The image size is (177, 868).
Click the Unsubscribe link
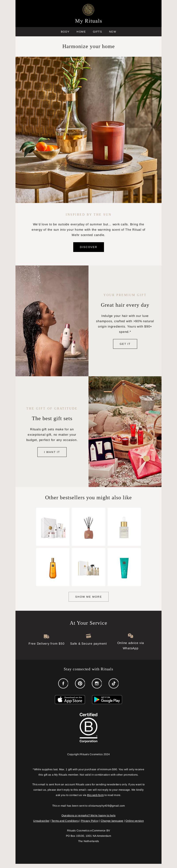(41, 821)
